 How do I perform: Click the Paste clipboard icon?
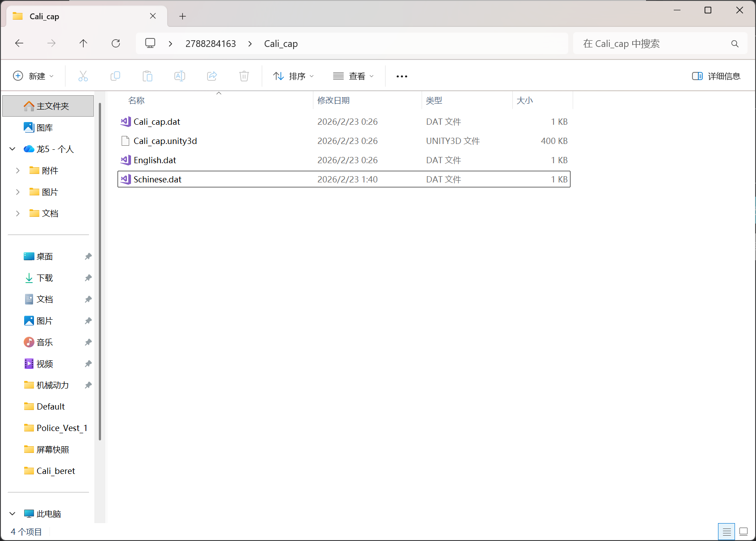pos(148,76)
